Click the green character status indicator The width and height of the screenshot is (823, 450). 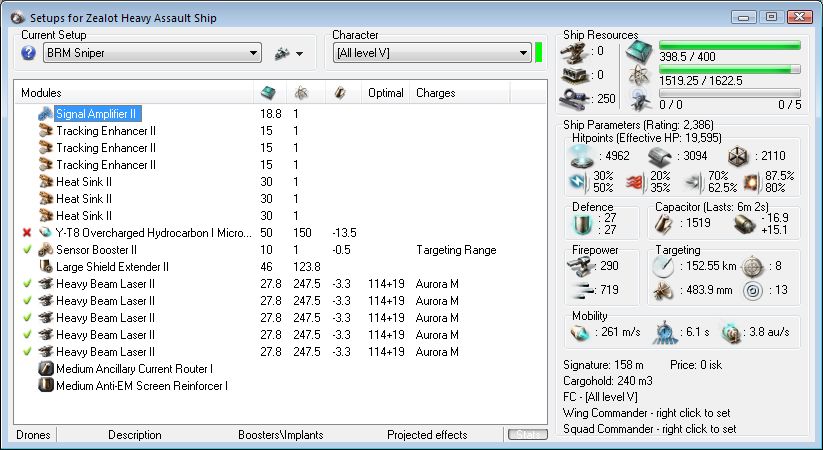538,53
